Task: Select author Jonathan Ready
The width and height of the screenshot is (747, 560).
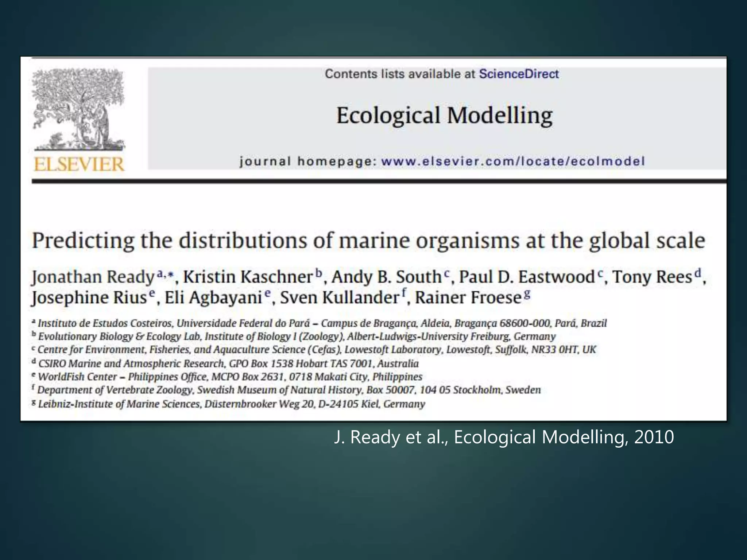Action: click(94, 277)
